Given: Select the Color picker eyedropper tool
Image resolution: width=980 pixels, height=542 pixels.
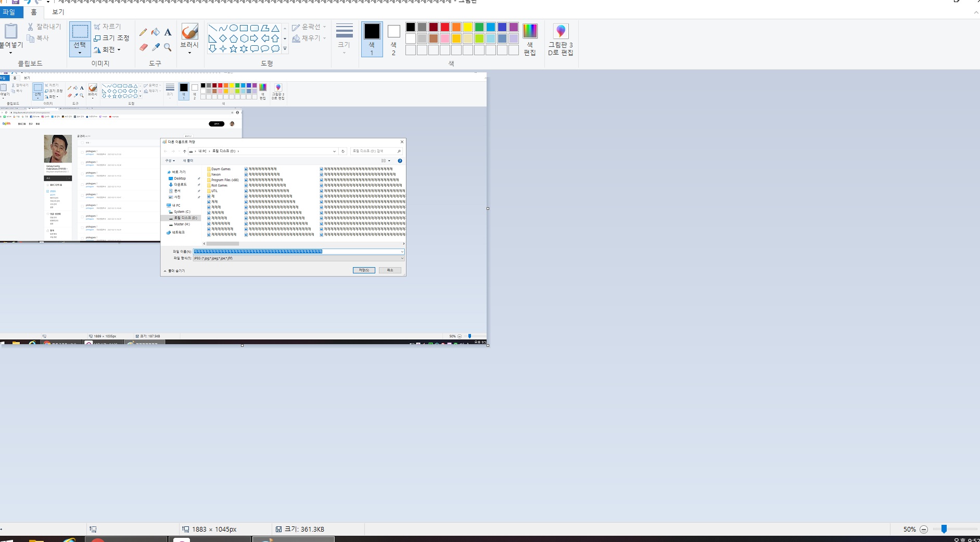Looking at the screenshot, I should tap(156, 47).
